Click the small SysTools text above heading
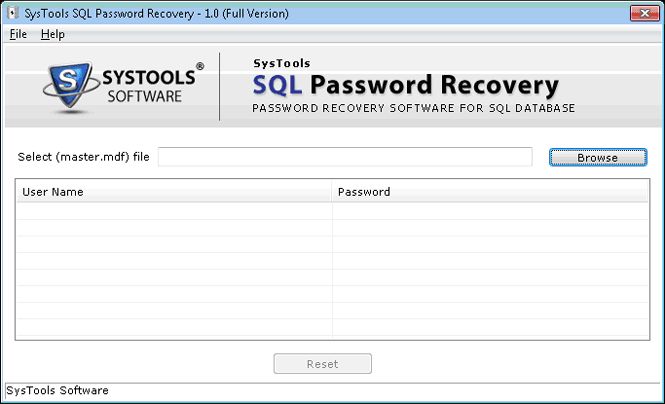665x404 pixels. (x=281, y=64)
